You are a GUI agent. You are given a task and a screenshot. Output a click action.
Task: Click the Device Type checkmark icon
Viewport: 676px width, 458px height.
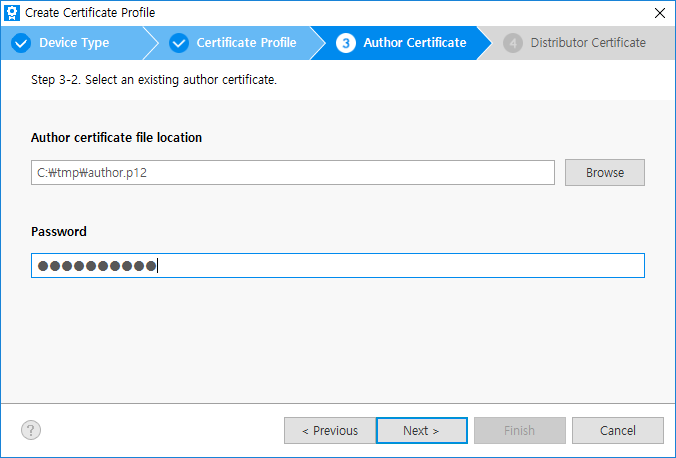coord(21,43)
